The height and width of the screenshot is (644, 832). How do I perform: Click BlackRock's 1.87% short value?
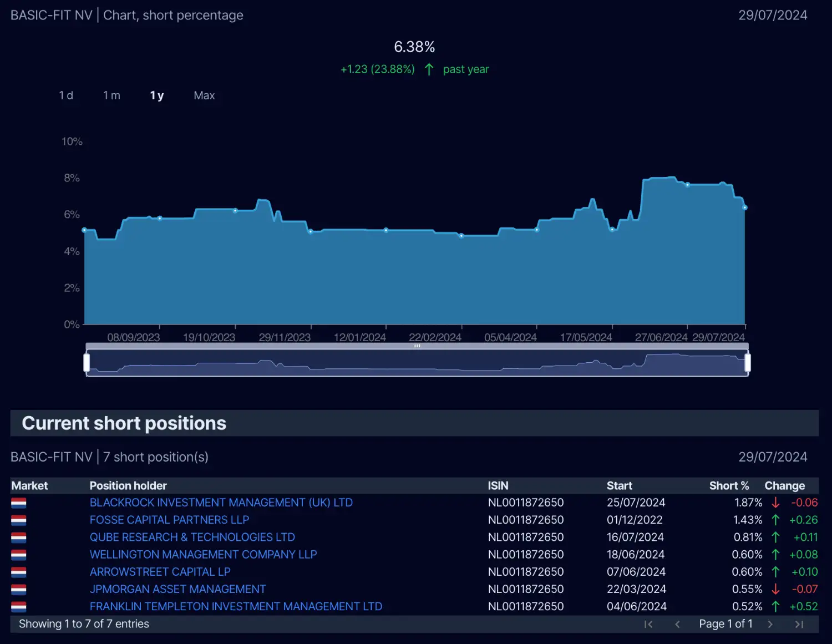tap(748, 503)
